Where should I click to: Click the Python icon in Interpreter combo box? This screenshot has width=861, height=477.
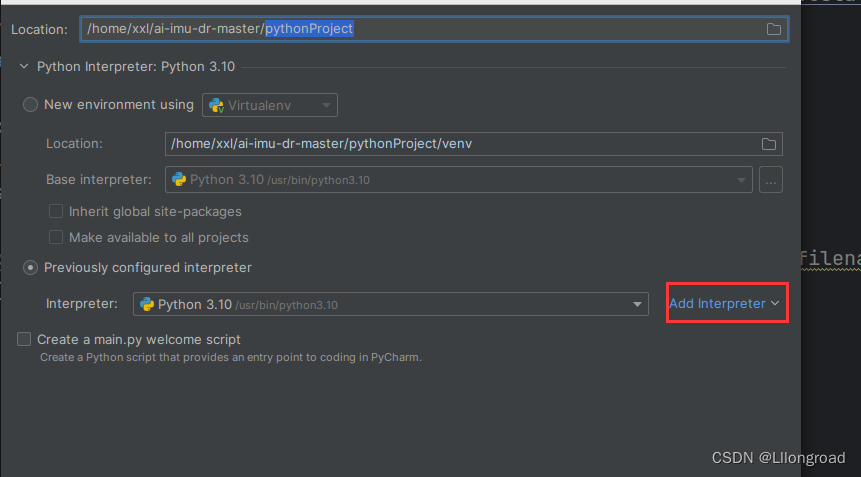click(x=147, y=304)
